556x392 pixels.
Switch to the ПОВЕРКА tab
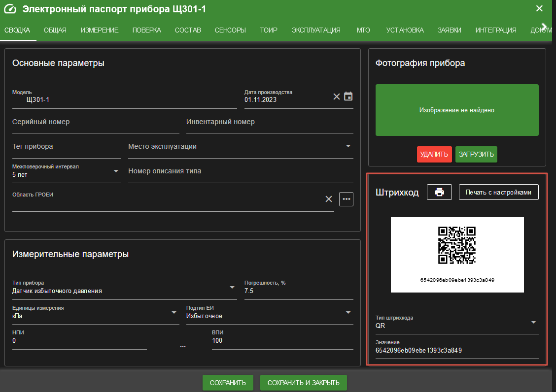tap(146, 30)
